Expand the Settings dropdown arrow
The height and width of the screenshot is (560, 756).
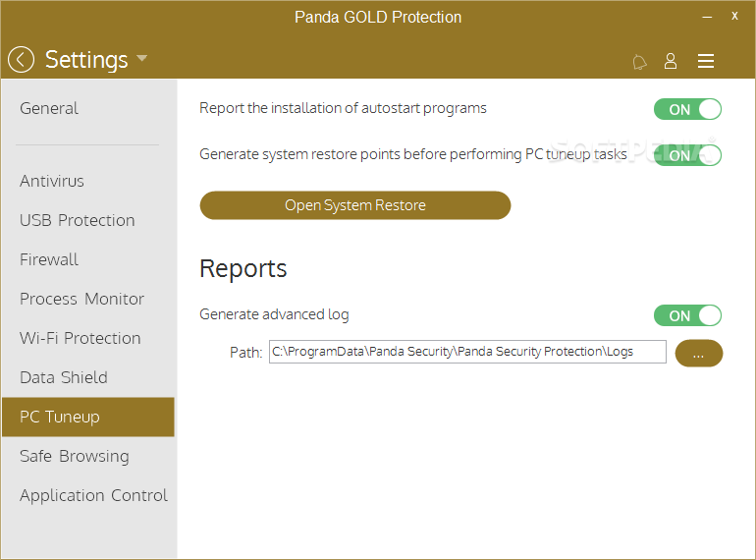[x=141, y=58]
